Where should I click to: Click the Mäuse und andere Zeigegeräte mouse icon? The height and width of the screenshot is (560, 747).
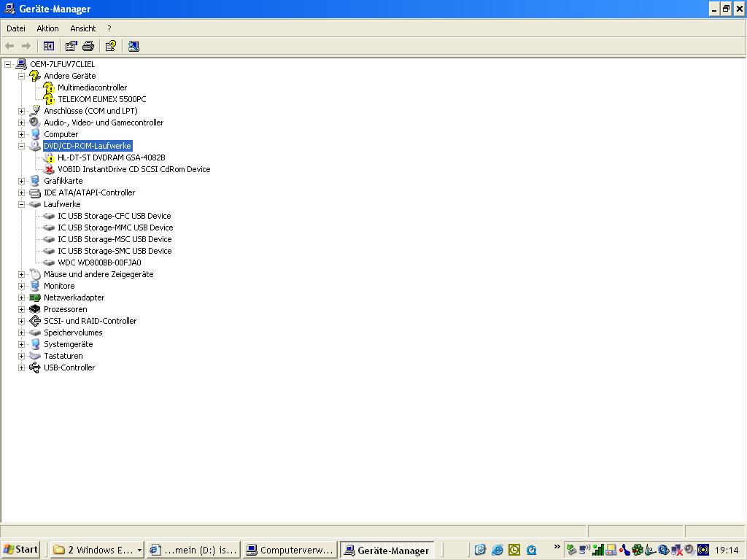coord(35,274)
